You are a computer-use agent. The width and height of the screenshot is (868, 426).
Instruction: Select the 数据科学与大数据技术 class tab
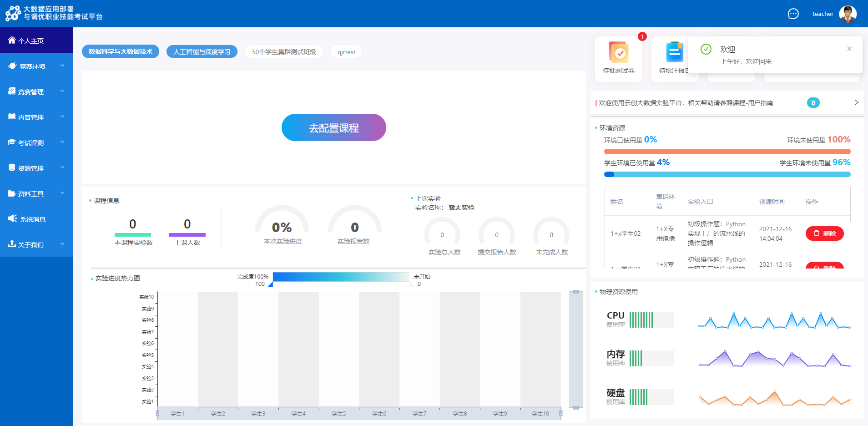pyautogui.click(x=121, y=51)
